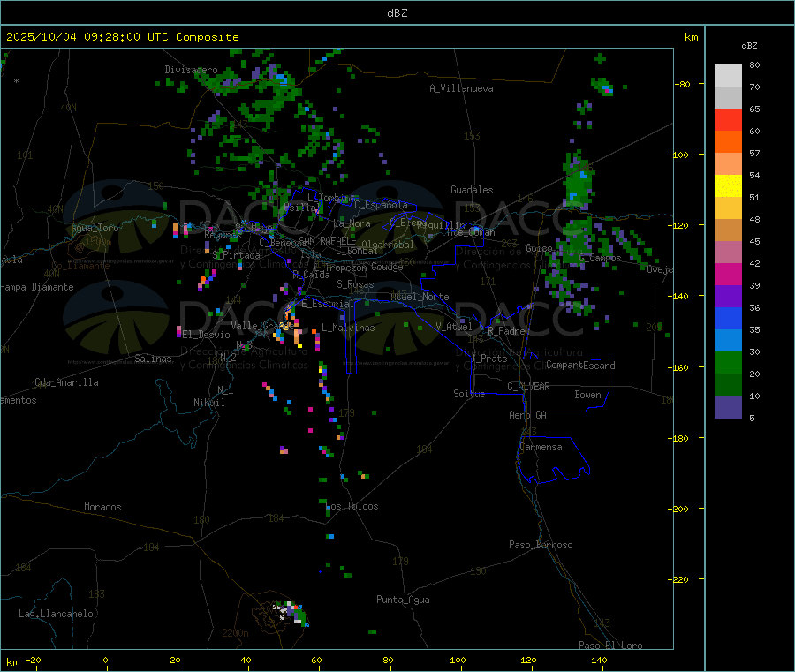
Task: Click the Soitue place label
Action: (469, 394)
